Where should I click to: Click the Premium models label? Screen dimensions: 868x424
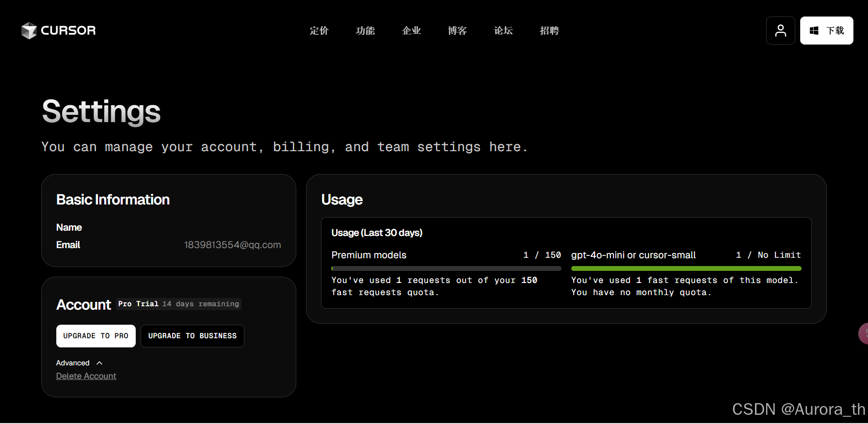pyautogui.click(x=369, y=255)
